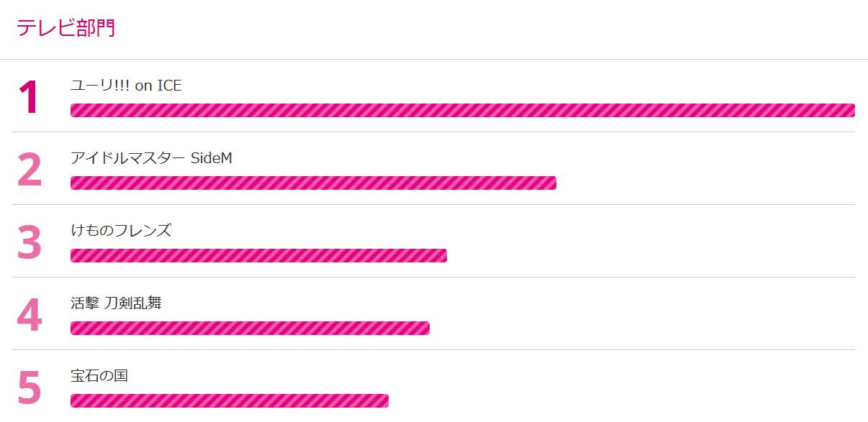Click the rank number 5
This screenshot has height=422, width=868.
click(x=30, y=387)
